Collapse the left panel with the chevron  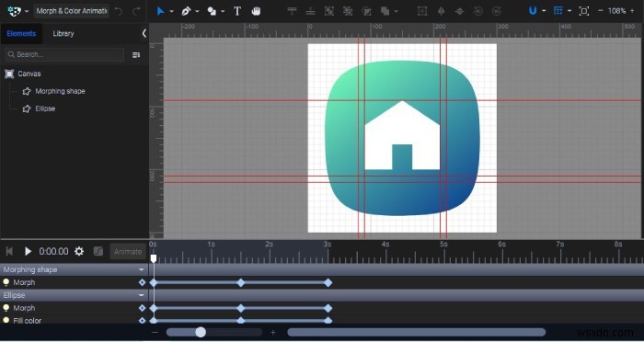144,34
